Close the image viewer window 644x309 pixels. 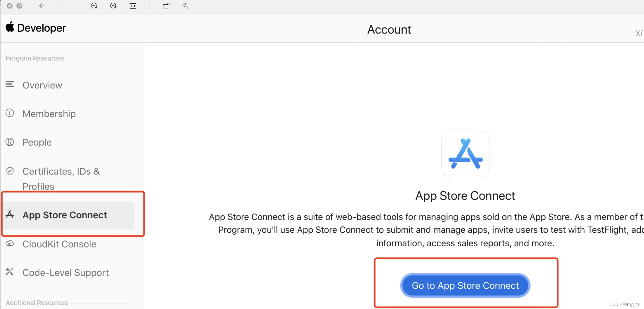pos(9,6)
